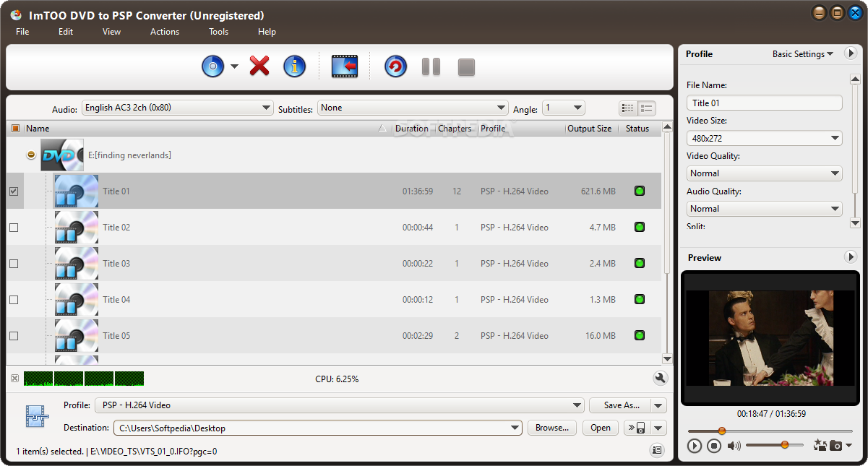Check the Title 03 checkbox
Viewport: 868px width, 466px height.
point(14,264)
